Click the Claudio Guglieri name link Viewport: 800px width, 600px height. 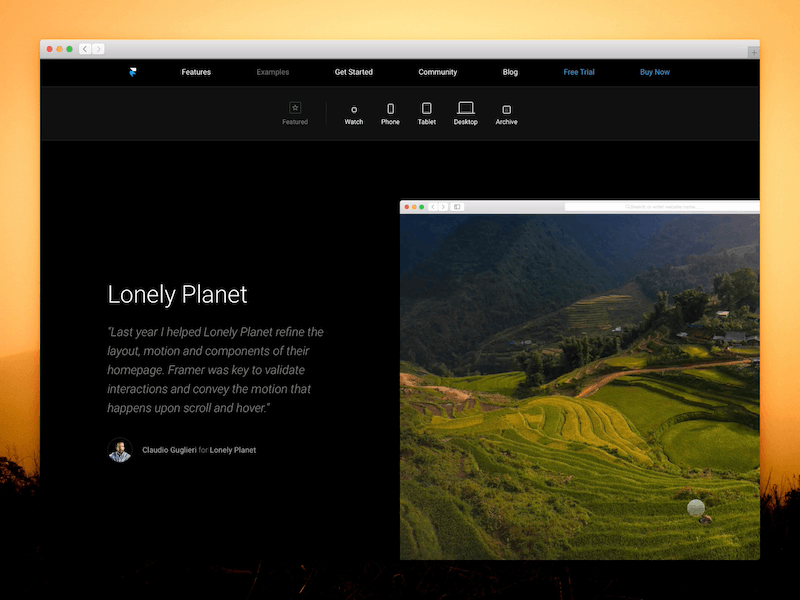169,450
